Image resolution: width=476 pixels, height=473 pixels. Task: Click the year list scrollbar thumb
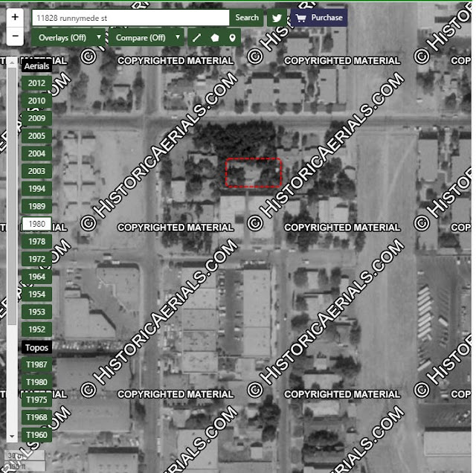[12, 196]
